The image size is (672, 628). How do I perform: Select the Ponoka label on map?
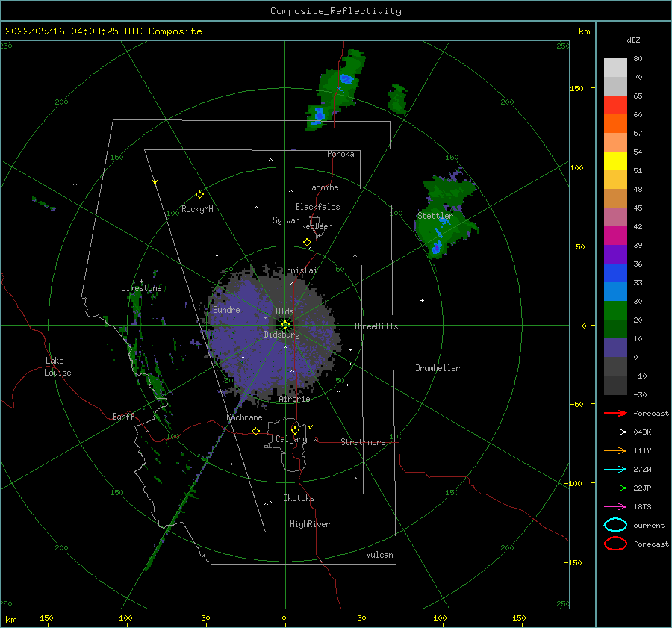(340, 154)
